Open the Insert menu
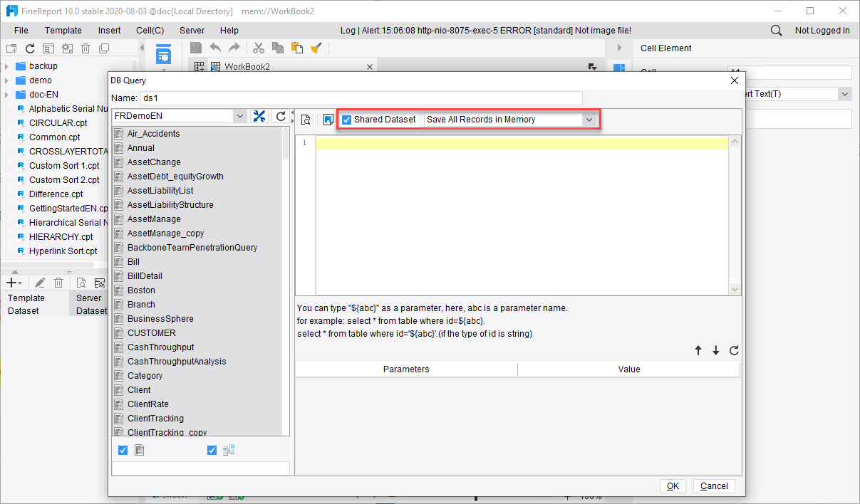 point(110,31)
